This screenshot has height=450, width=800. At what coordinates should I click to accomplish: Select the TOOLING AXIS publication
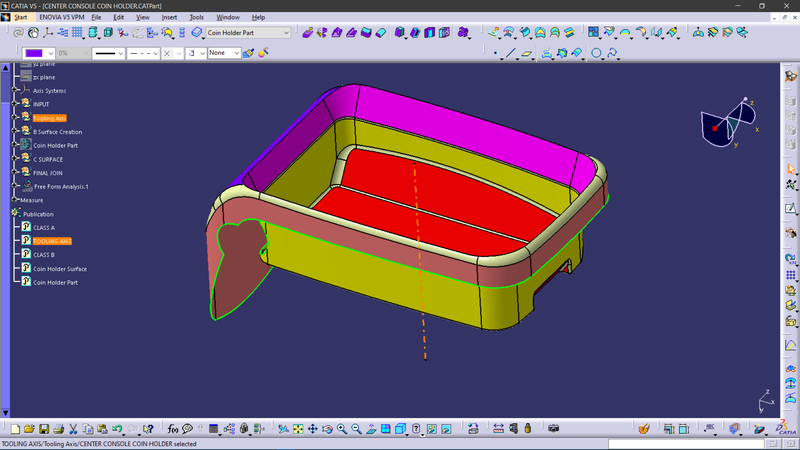click(52, 241)
